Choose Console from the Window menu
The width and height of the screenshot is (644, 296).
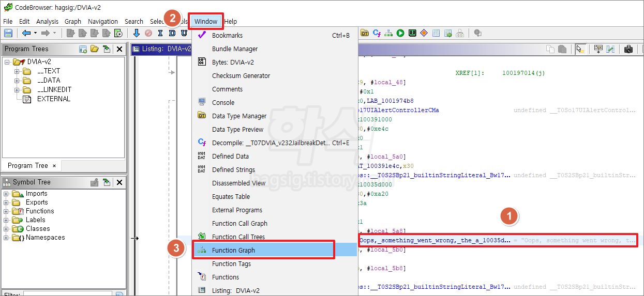275,102
